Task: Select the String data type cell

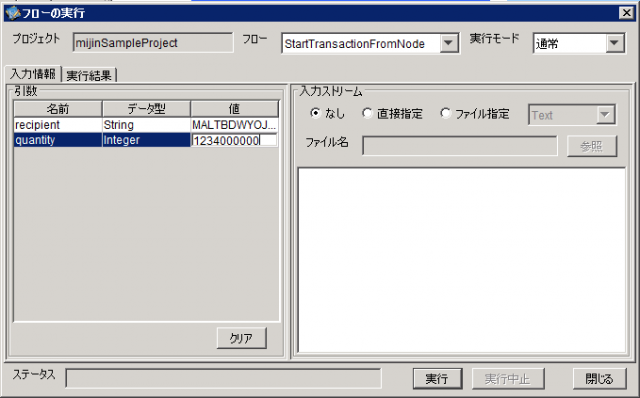Action: [x=146, y=125]
